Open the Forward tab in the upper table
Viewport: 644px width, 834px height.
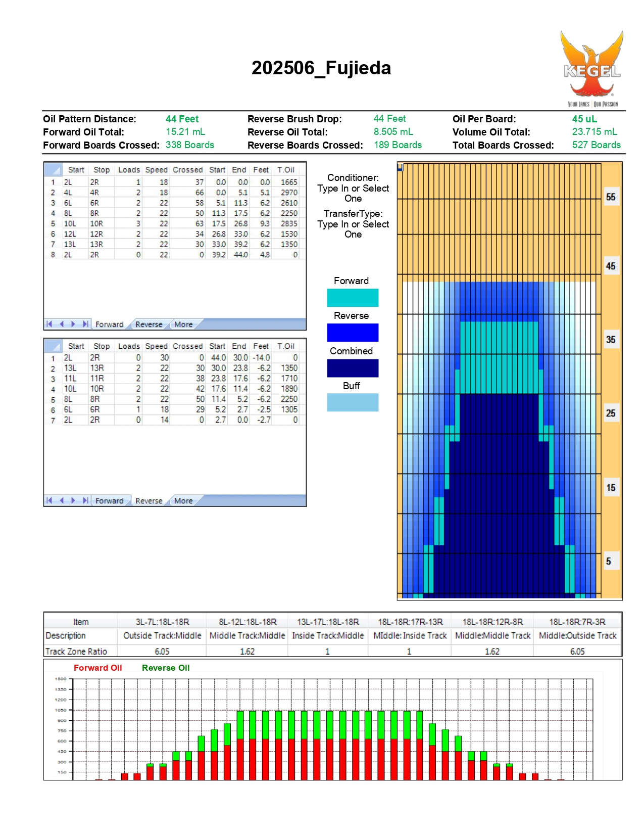[x=110, y=325]
